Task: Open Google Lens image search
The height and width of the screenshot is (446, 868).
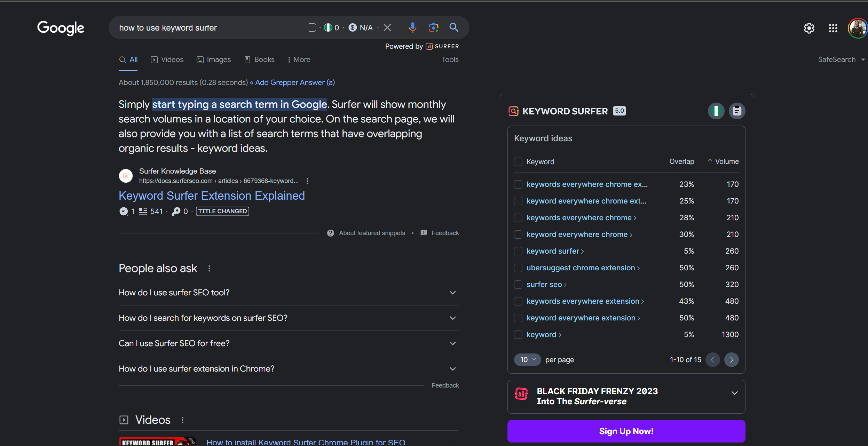Action: (x=433, y=27)
